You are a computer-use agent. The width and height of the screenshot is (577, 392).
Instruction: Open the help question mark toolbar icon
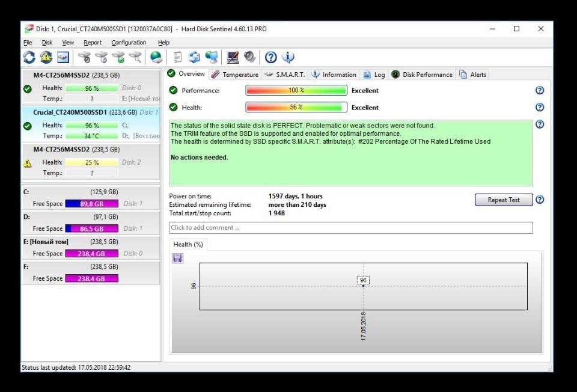(x=271, y=58)
